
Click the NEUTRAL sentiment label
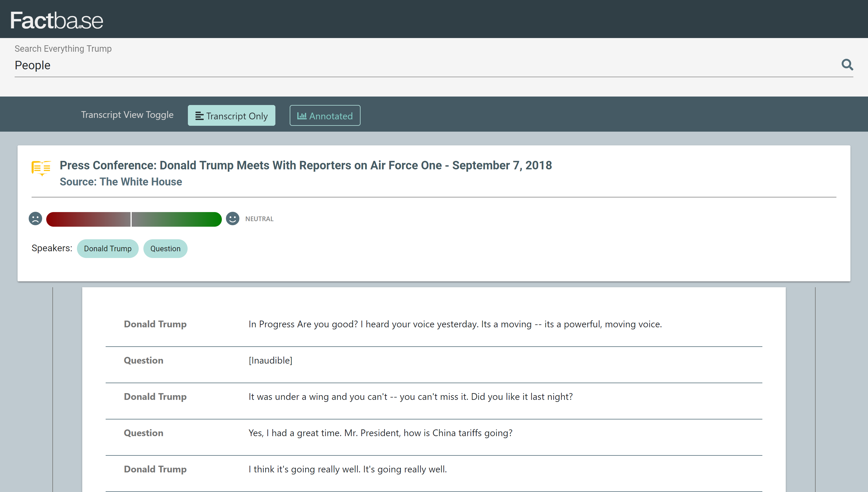(259, 219)
